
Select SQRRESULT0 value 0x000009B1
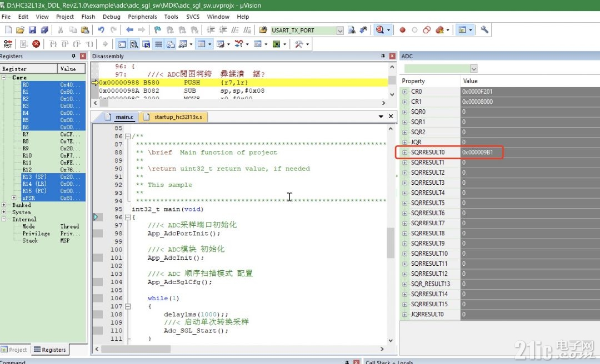tap(477, 153)
